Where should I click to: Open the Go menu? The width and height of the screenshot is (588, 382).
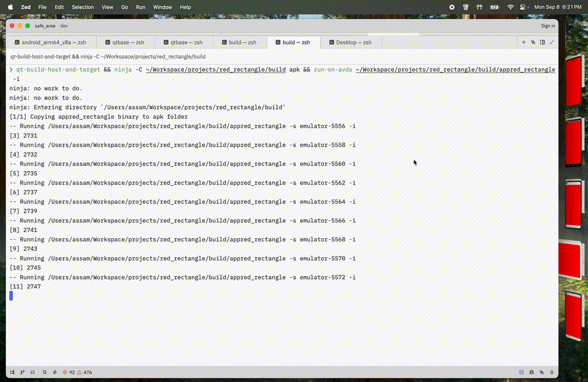tap(125, 7)
